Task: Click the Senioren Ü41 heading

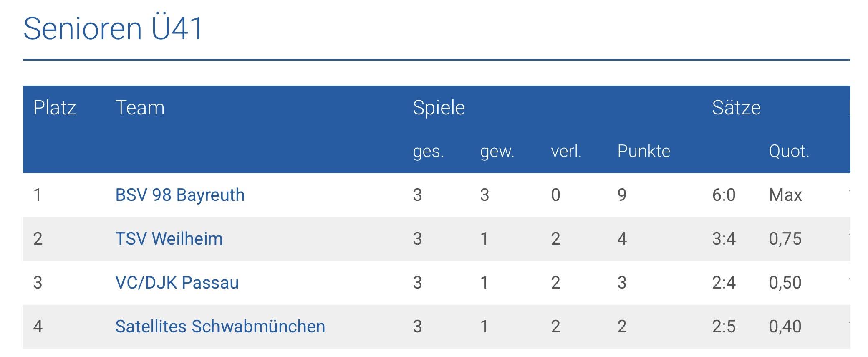Action: tap(113, 28)
